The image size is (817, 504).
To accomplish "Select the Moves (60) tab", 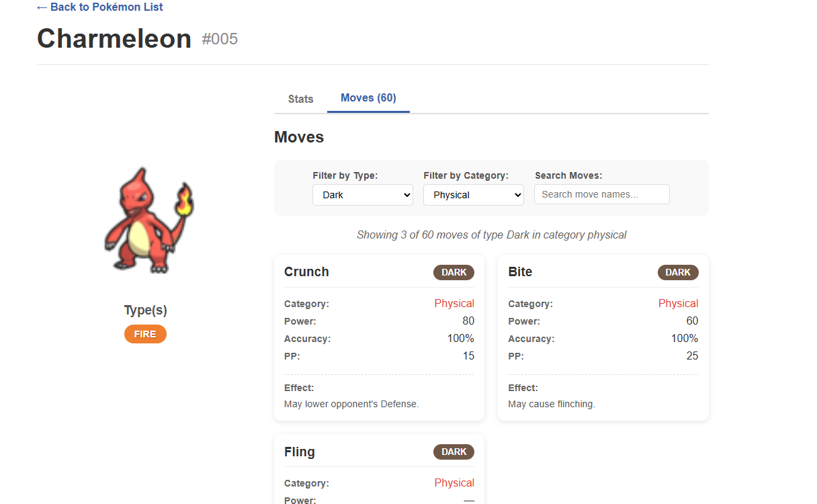I will click(x=368, y=98).
